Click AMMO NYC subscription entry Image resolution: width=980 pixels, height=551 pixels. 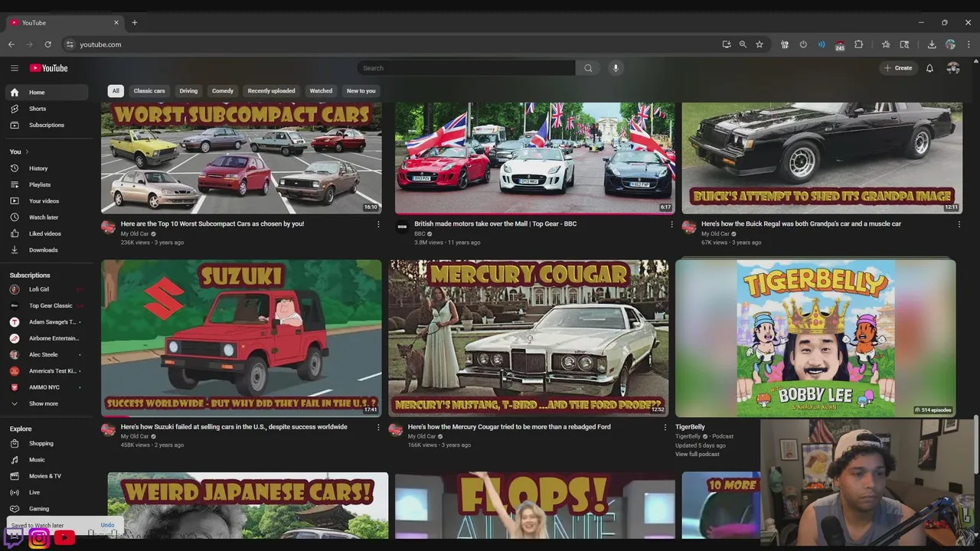tap(47, 387)
